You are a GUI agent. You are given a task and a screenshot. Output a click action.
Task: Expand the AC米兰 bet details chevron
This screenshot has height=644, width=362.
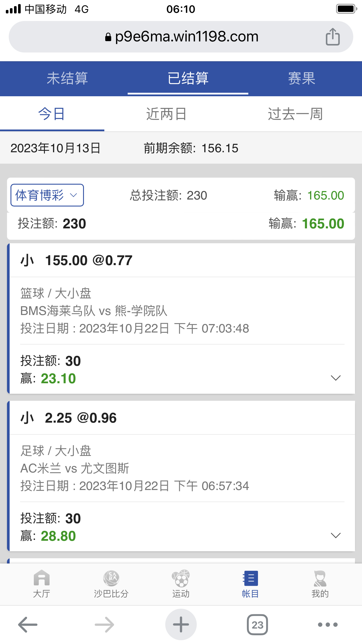coord(336,535)
